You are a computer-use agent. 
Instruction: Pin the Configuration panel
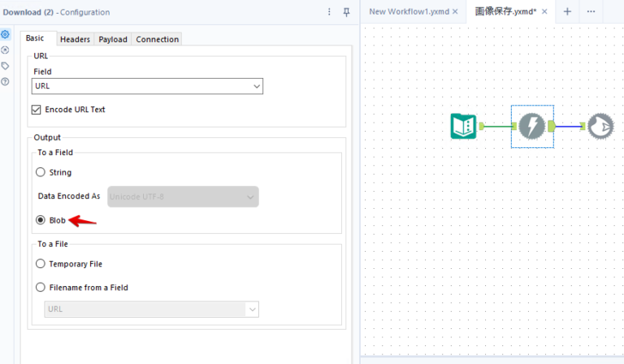pos(347,12)
